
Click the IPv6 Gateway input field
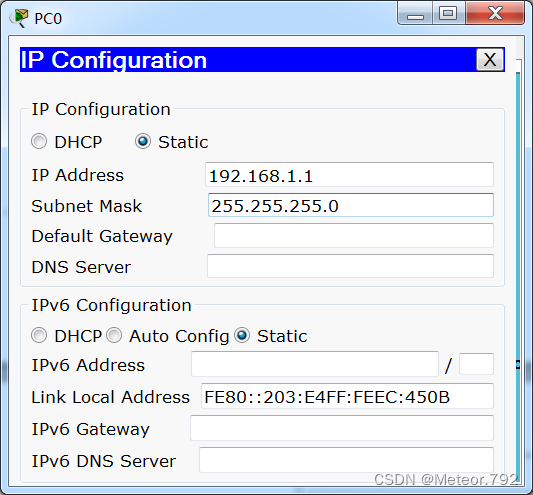tap(342, 428)
